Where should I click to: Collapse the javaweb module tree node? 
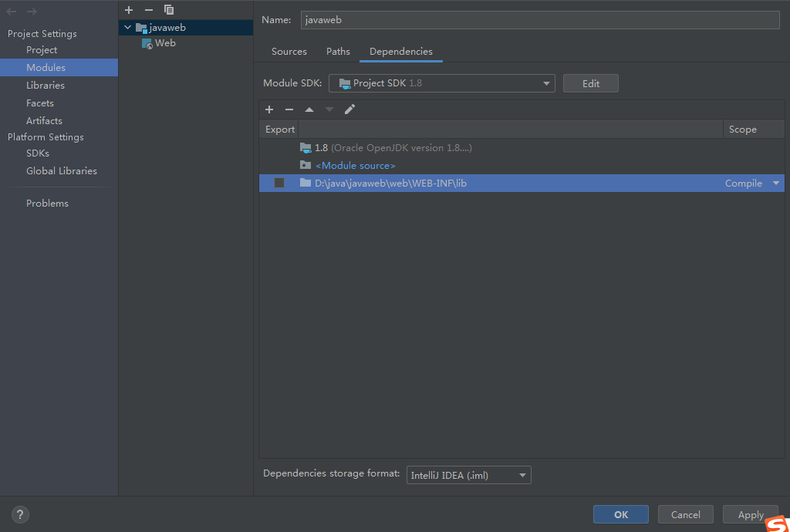pos(127,28)
